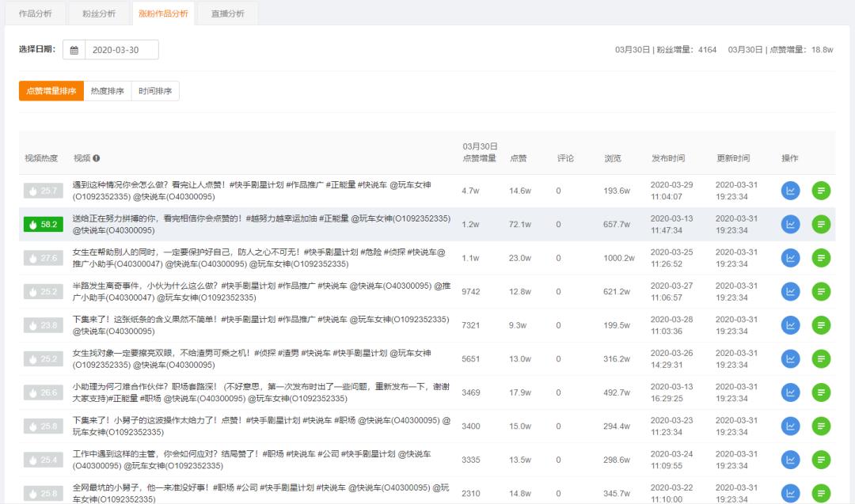Click the info icon beside the 视频 column header
The width and height of the screenshot is (855, 504).
[95, 157]
